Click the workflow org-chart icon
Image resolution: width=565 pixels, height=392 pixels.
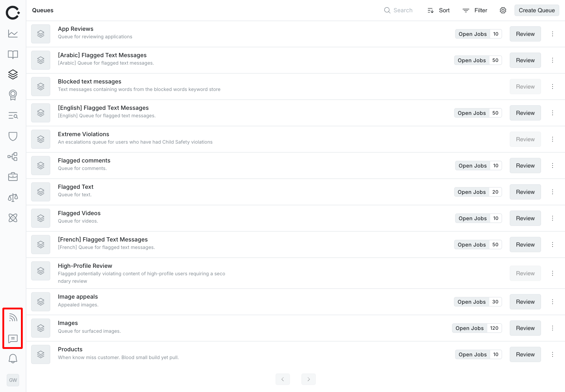coord(13,157)
